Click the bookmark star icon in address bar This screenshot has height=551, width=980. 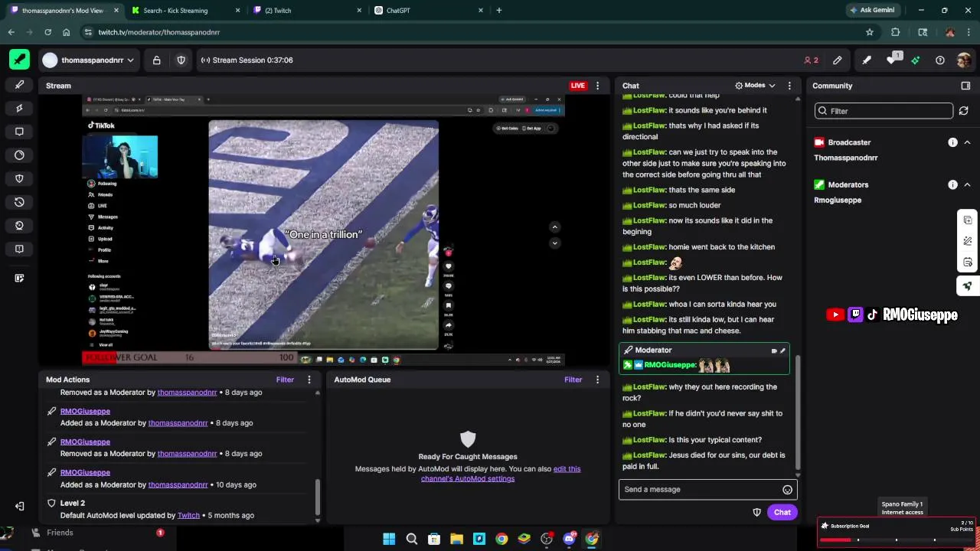(870, 32)
